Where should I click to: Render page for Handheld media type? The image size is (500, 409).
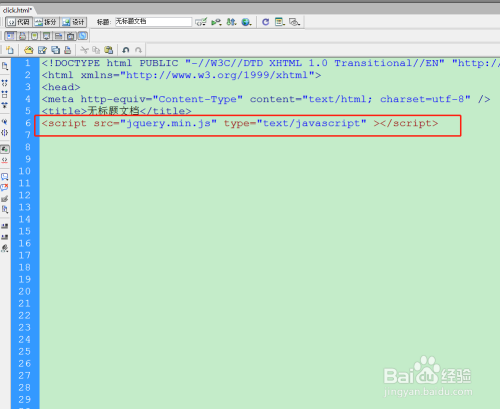[x=35, y=36]
